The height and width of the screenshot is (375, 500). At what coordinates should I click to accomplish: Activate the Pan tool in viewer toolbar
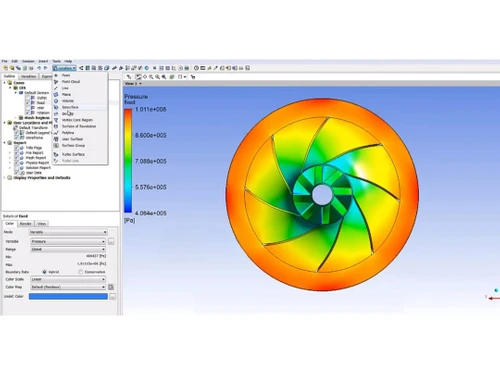tap(145, 77)
